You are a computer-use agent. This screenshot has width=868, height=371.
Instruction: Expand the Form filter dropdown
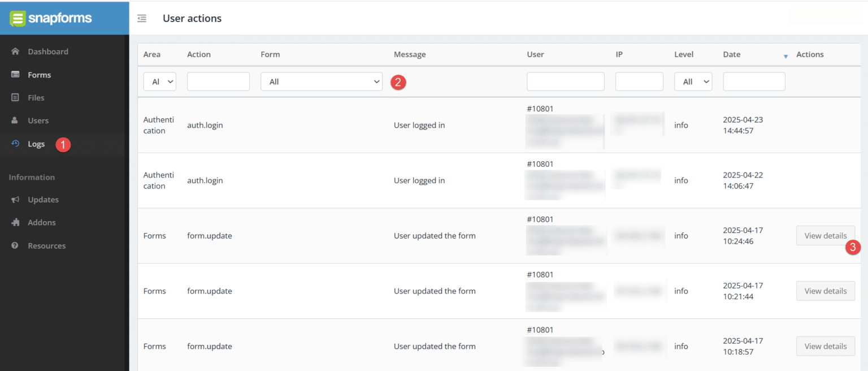[321, 81]
